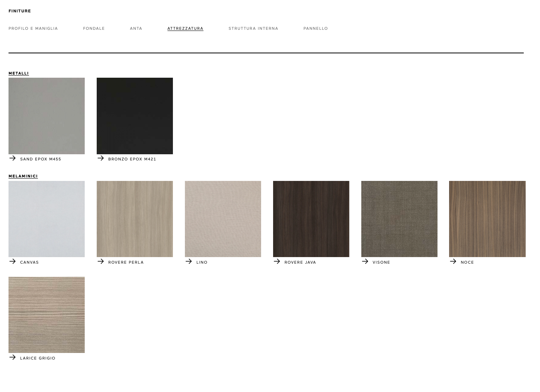Click the arrow icon next to Larice Grigio

click(x=12, y=357)
